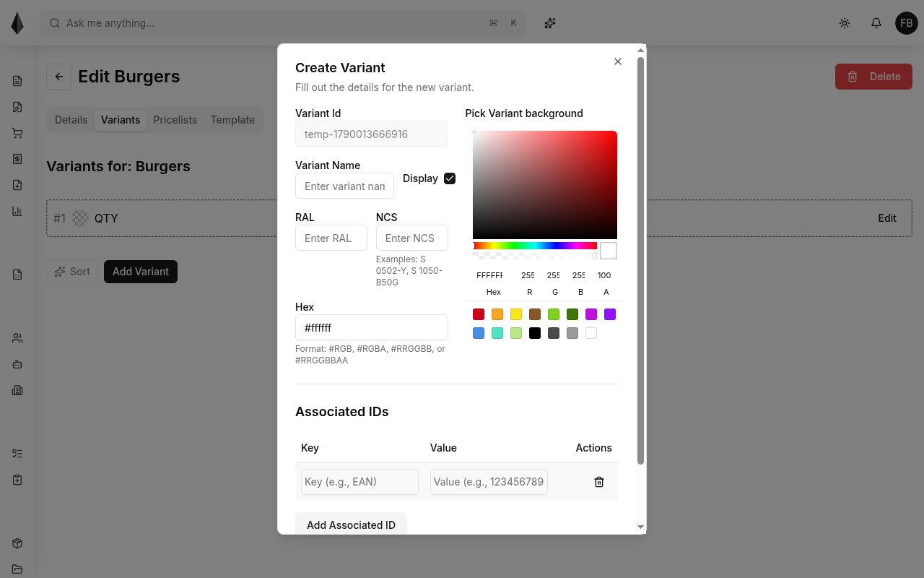The height and width of the screenshot is (578, 924).
Task: Open the dollar receipt sidebar icon
Action: [17, 159]
